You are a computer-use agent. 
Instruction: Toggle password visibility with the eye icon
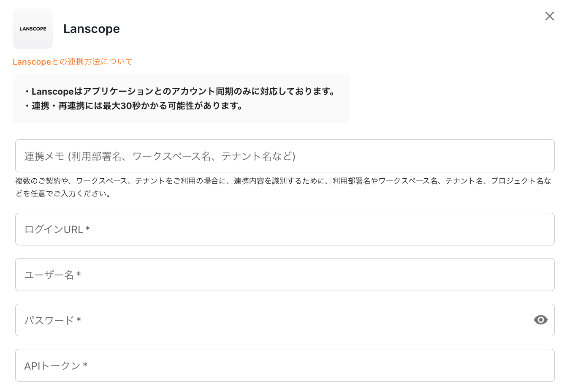click(540, 320)
